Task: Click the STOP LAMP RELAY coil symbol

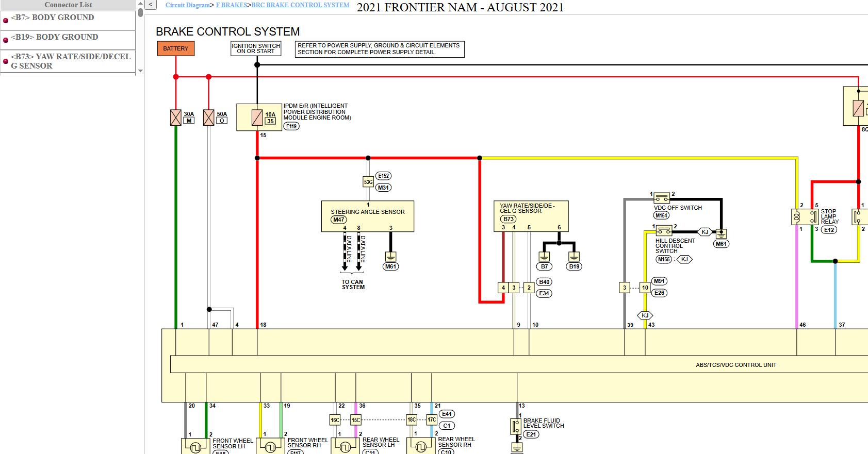Action: [797, 216]
